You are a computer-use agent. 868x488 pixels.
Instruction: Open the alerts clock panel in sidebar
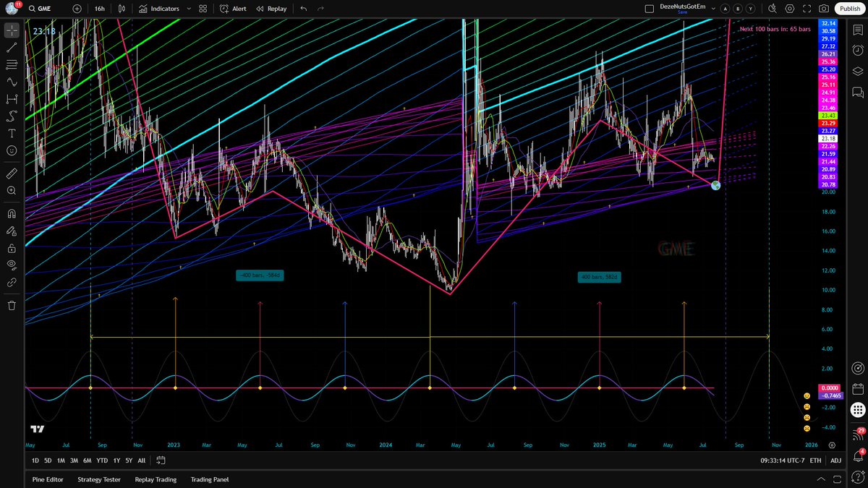click(858, 51)
